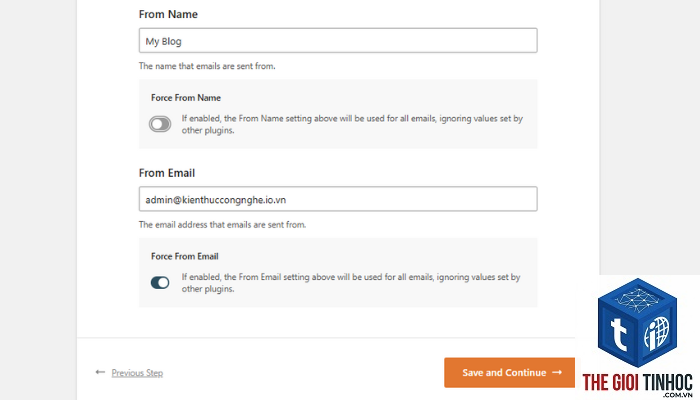This screenshot has height=400, width=700.
Task: Enable the Force From Name toggle
Action: pos(160,124)
